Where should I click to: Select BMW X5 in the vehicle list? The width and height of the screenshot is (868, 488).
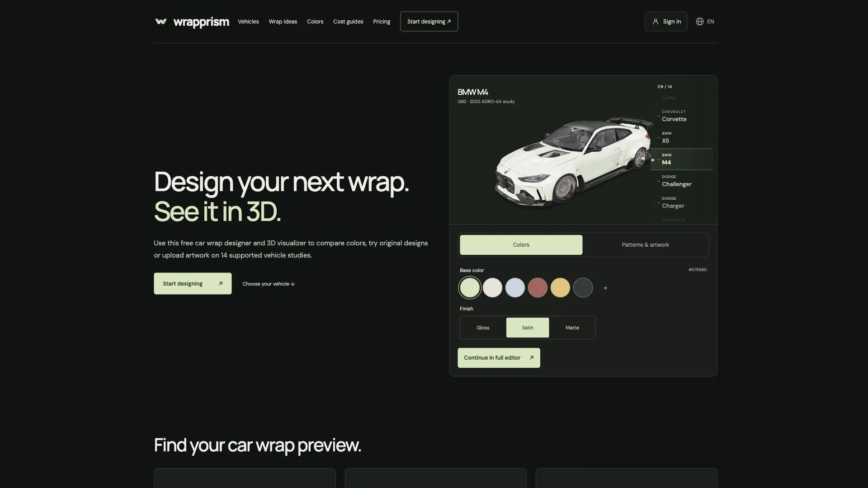coord(682,138)
